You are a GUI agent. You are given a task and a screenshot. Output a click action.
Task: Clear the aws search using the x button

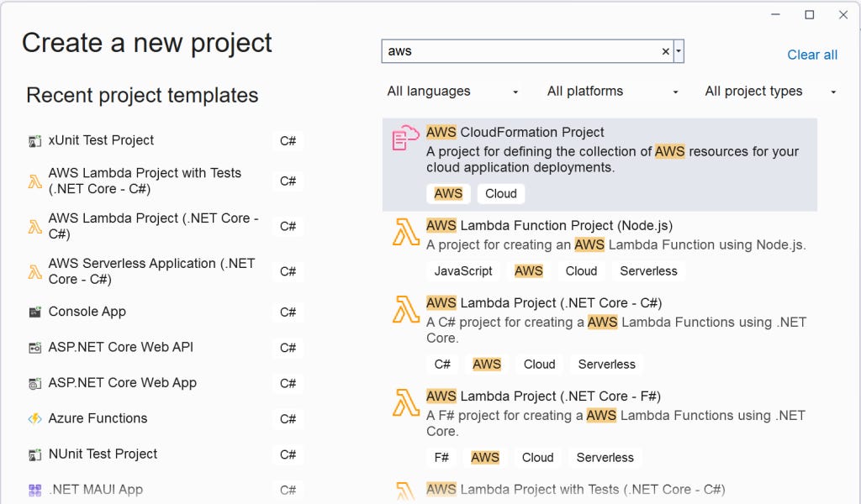(x=664, y=51)
